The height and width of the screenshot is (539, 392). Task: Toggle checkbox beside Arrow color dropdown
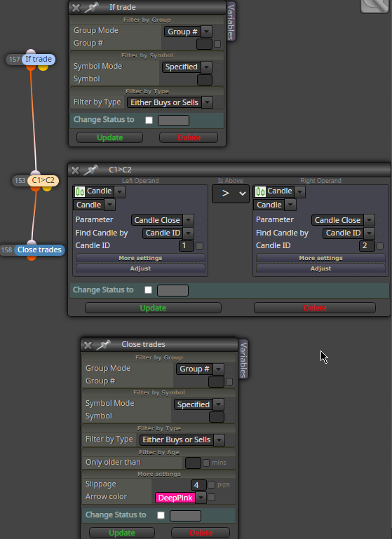coord(212,498)
